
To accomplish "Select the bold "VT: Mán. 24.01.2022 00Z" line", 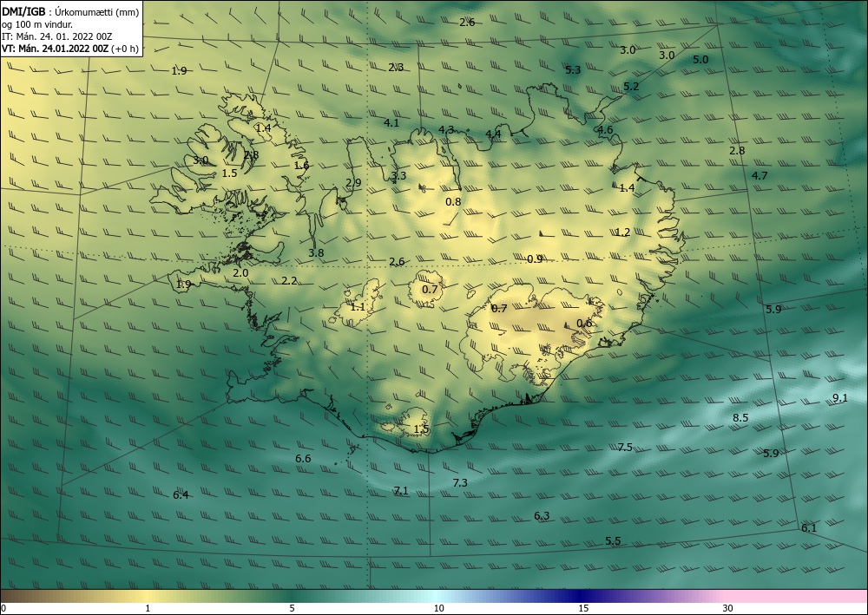I will pyautogui.click(x=56, y=49).
